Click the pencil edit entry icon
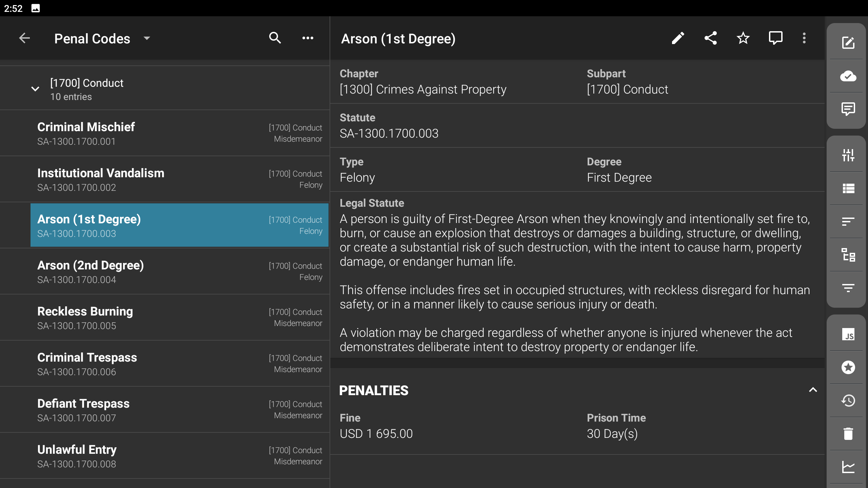The height and width of the screenshot is (488, 868). pyautogui.click(x=678, y=38)
